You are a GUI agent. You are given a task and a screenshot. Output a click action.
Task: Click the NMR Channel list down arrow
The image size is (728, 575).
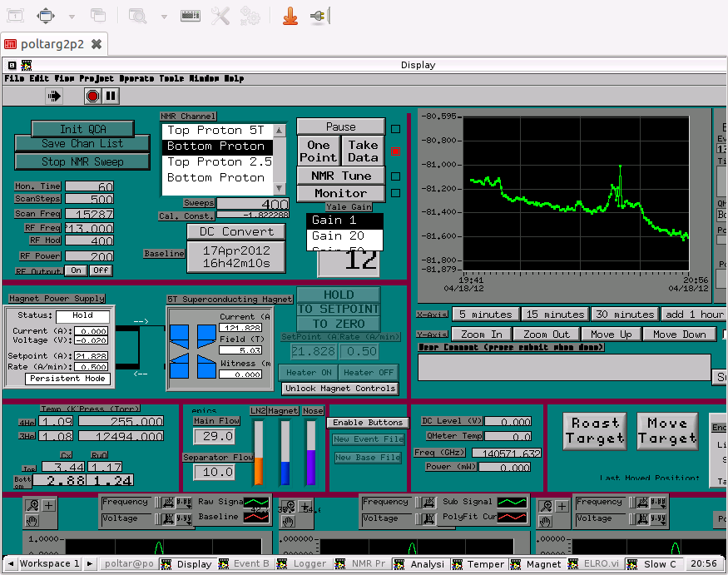[279, 188]
